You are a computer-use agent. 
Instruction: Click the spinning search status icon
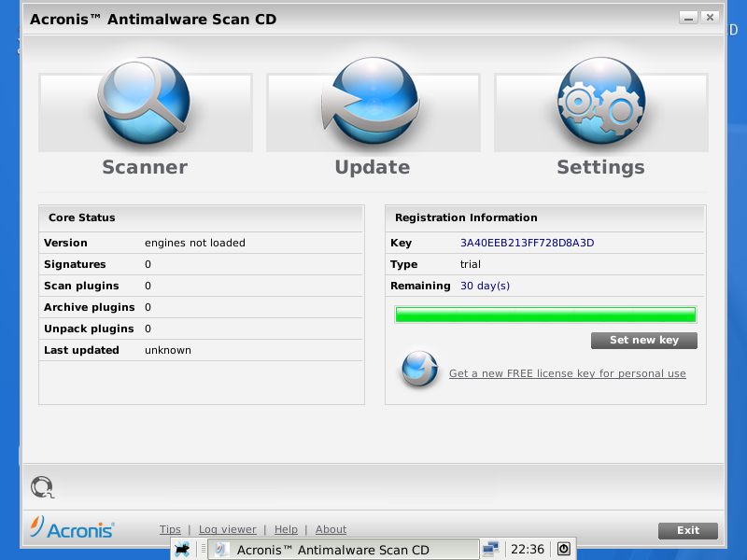pyautogui.click(x=42, y=487)
